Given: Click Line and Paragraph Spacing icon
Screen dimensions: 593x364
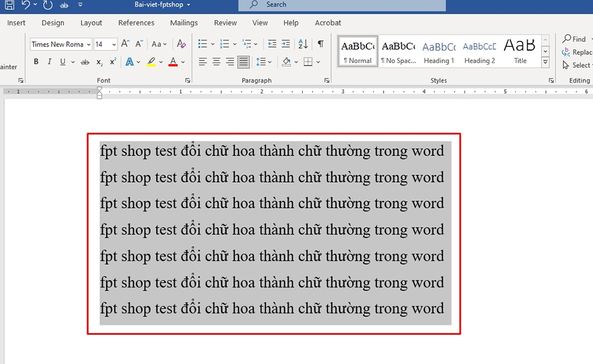Looking at the screenshot, I should [x=261, y=62].
